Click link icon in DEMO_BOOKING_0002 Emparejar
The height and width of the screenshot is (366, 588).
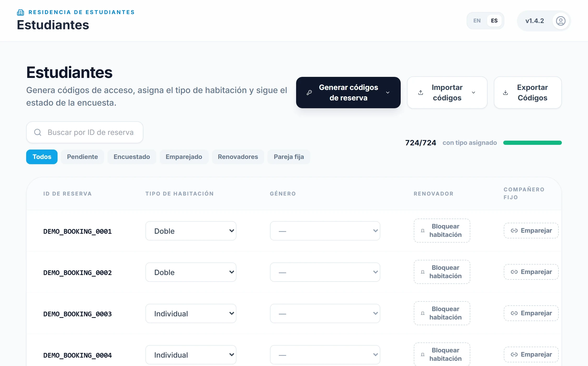coord(514,272)
